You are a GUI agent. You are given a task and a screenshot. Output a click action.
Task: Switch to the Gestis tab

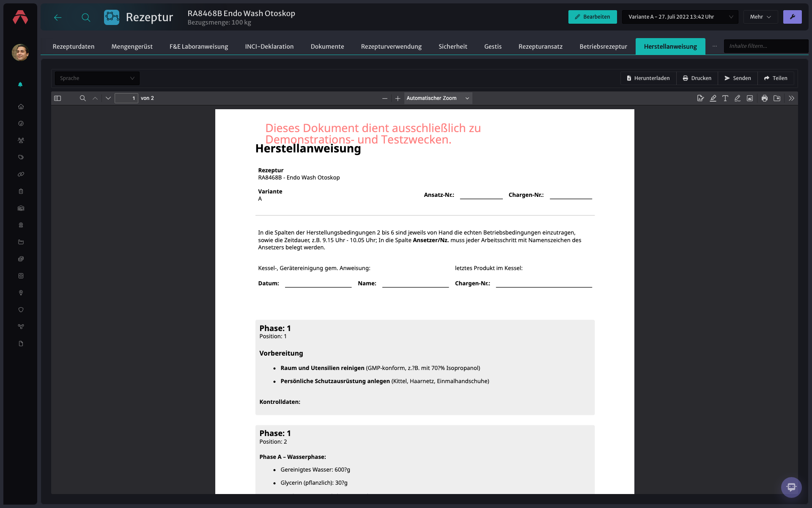click(x=493, y=47)
